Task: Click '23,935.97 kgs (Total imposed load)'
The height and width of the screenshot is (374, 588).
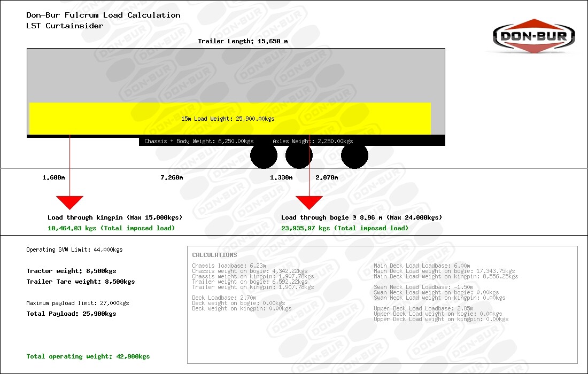Action: coord(345,228)
